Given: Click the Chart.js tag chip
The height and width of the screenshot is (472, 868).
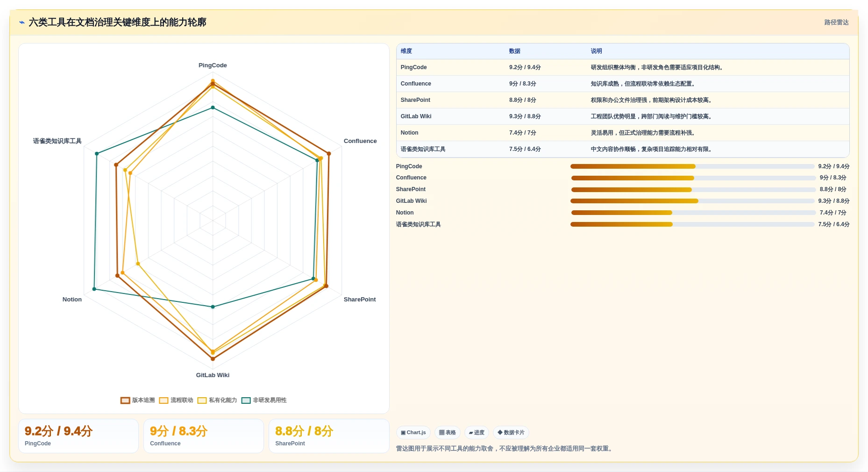Looking at the screenshot, I should pyautogui.click(x=413, y=433).
